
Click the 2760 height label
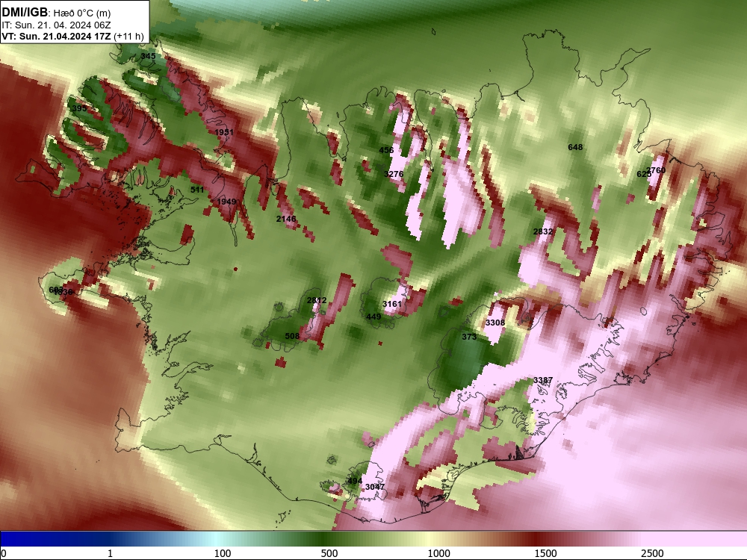coord(656,170)
